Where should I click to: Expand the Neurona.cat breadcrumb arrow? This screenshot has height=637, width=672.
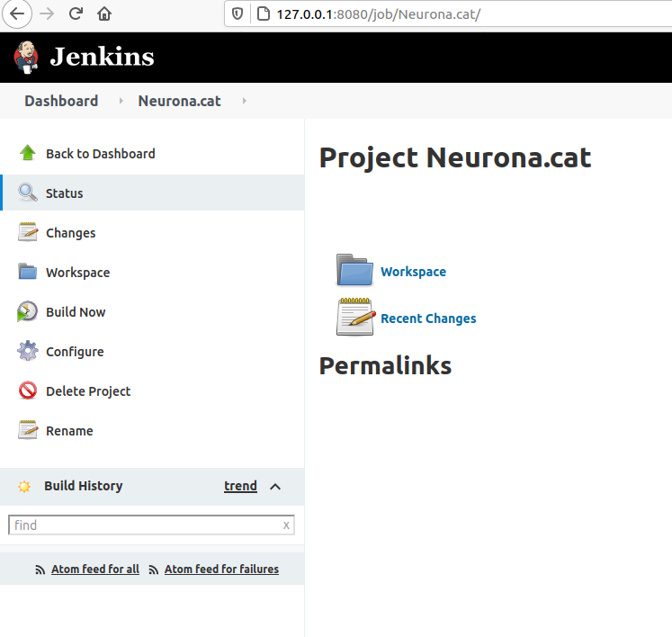[245, 101]
